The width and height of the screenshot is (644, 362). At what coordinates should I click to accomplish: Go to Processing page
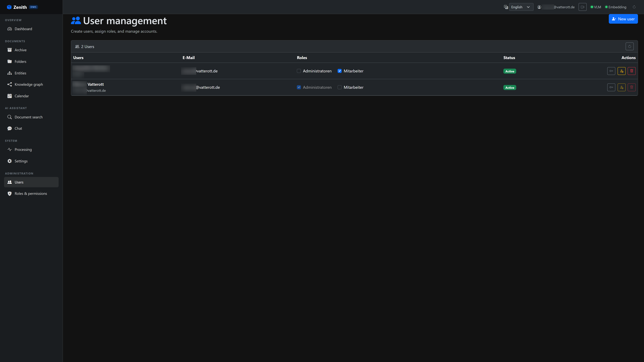click(31, 149)
